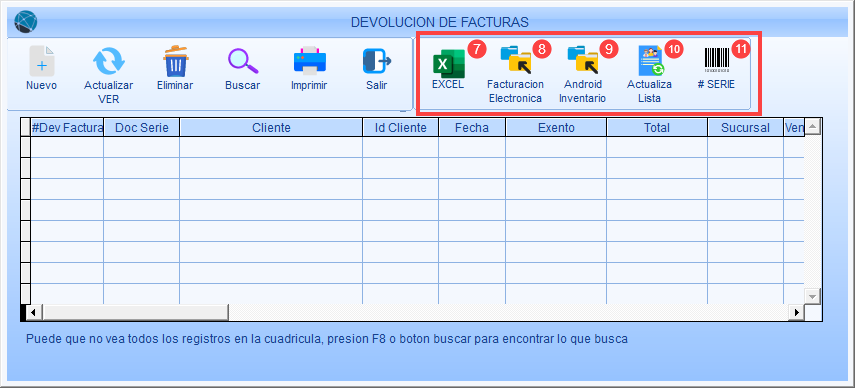Click the # SERIE barcode icon
The height and width of the screenshot is (388, 855).
tap(717, 60)
